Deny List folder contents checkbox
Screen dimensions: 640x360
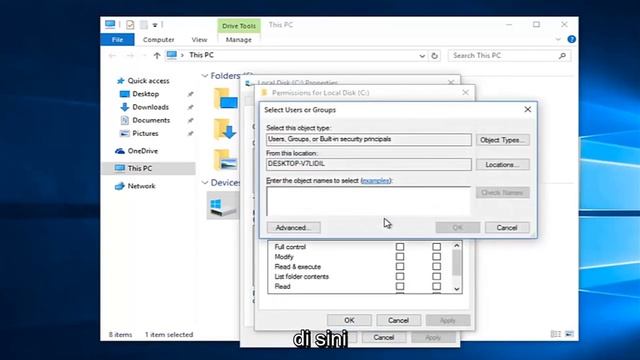pos(436,276)
